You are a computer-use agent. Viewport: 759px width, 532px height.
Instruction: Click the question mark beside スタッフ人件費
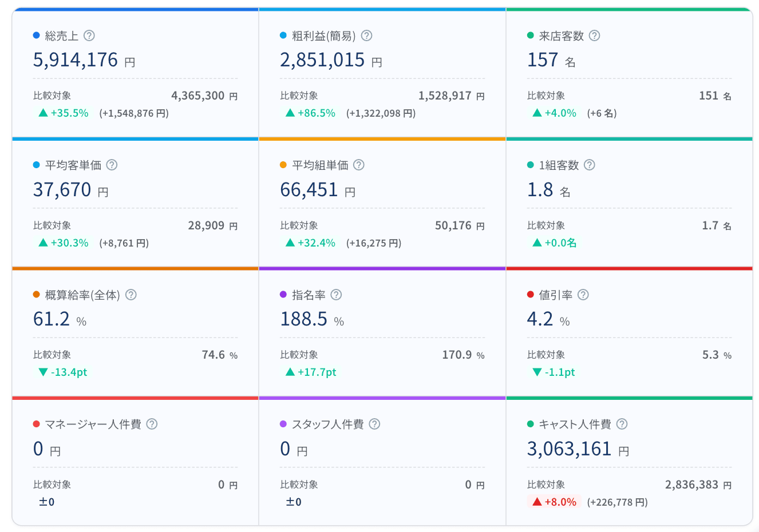click(x=374, y=424)
